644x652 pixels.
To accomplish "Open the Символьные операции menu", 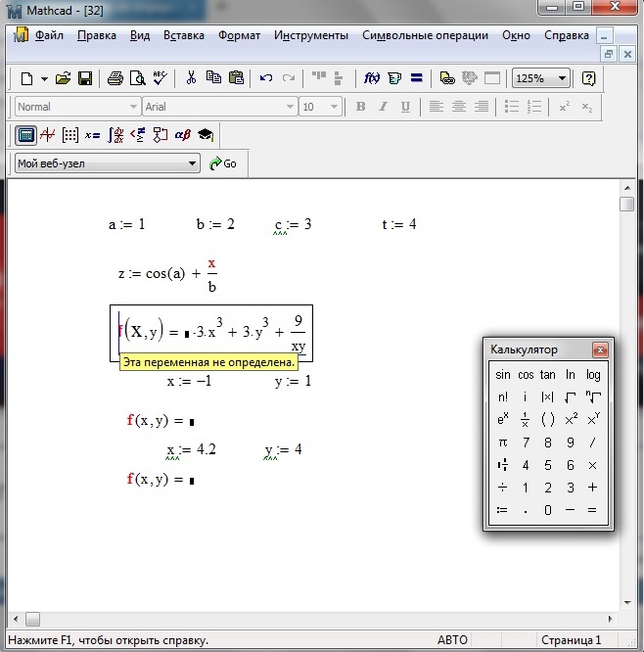I will pyautogui.click(x=425, y=36).
